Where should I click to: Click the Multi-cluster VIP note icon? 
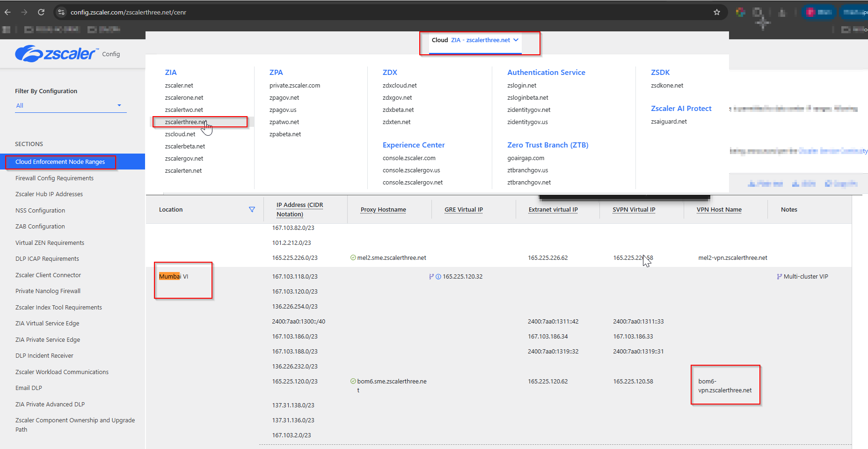coord(779,277)
